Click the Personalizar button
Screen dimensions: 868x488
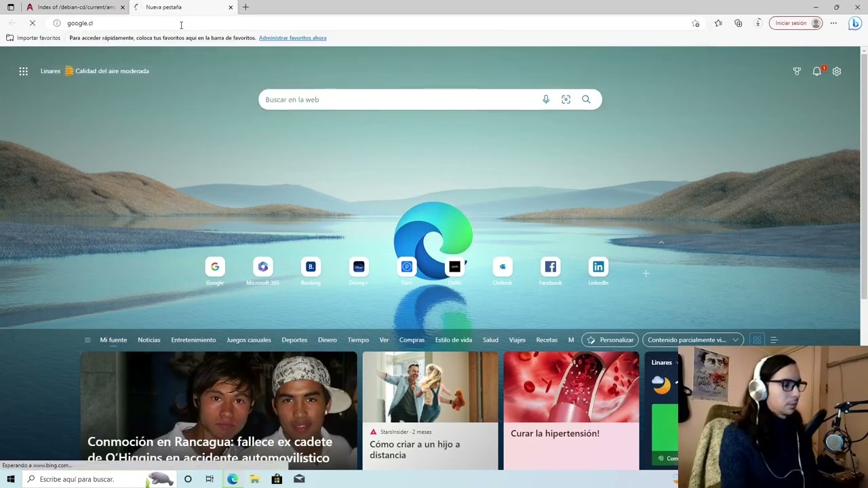(610, 340)
